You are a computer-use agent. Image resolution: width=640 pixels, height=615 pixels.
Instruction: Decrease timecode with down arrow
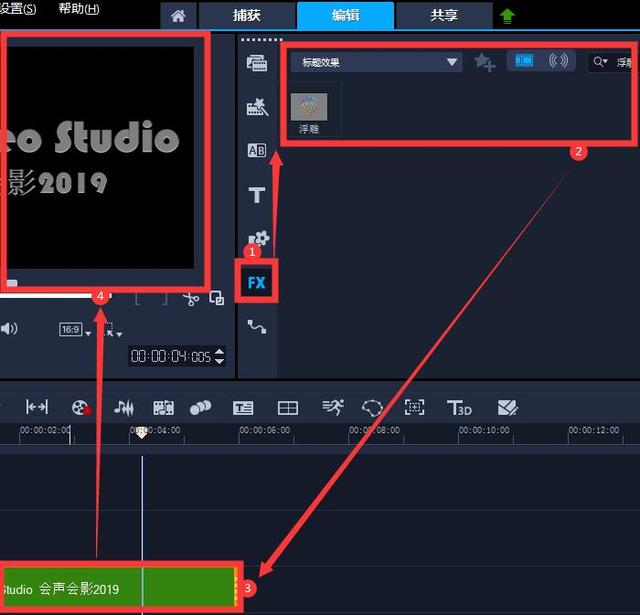point(219,361)
